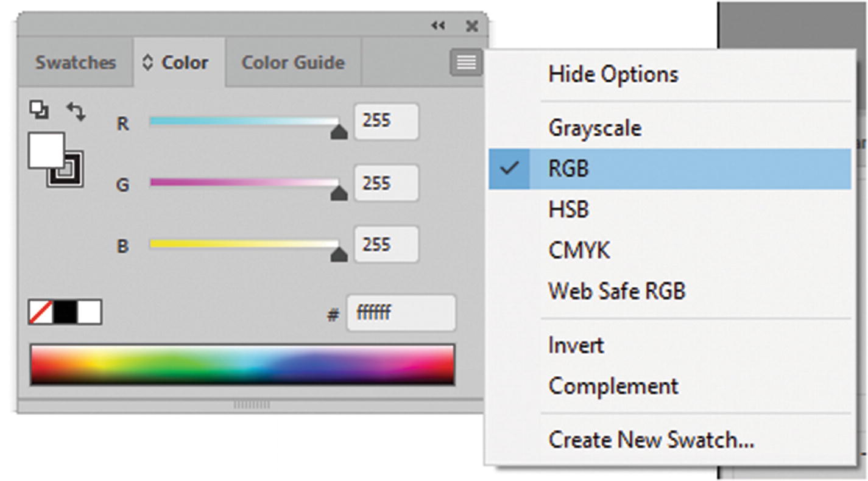The image size is (868, 481).
Task: Choose the small white color swatch
Action: point(90,312)
